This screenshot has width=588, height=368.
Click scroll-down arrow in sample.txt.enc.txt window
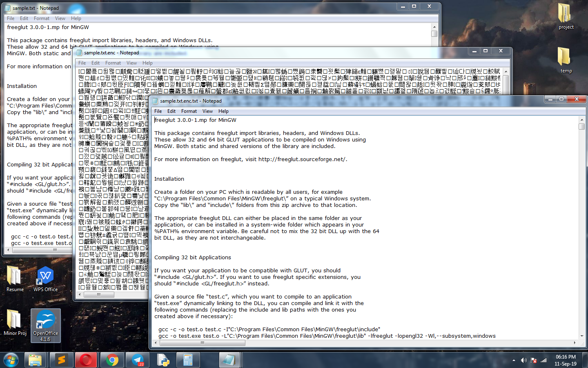pyautogui.click(x=581, y=336)
